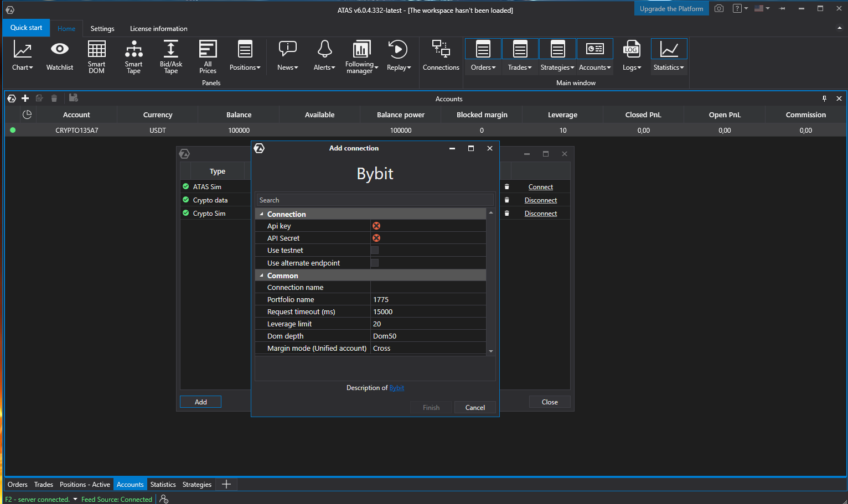Open All Prices panel
Viewport: 848px width, 504px height.
click(208, 56)
